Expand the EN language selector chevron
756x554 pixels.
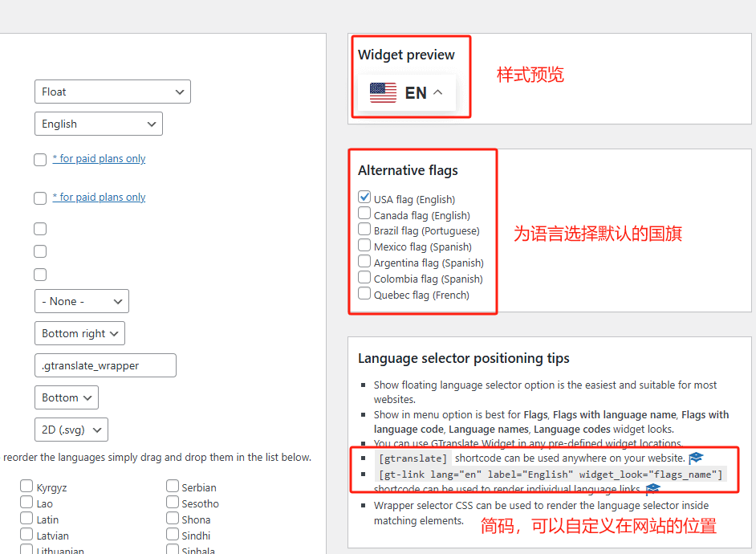437,92
